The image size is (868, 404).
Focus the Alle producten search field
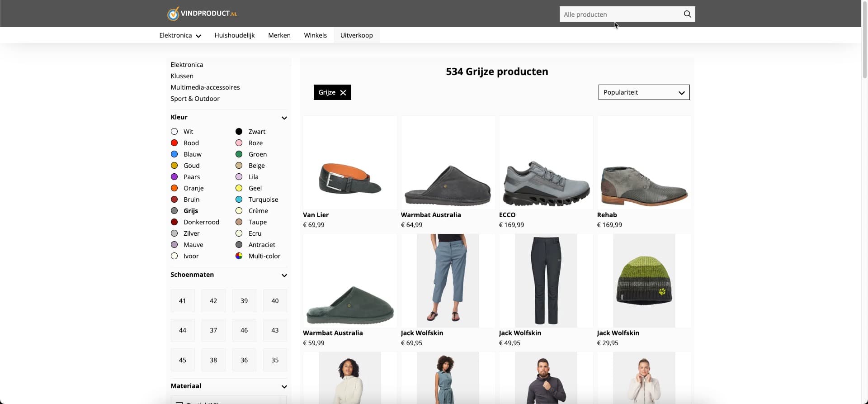tap(620, 14)
